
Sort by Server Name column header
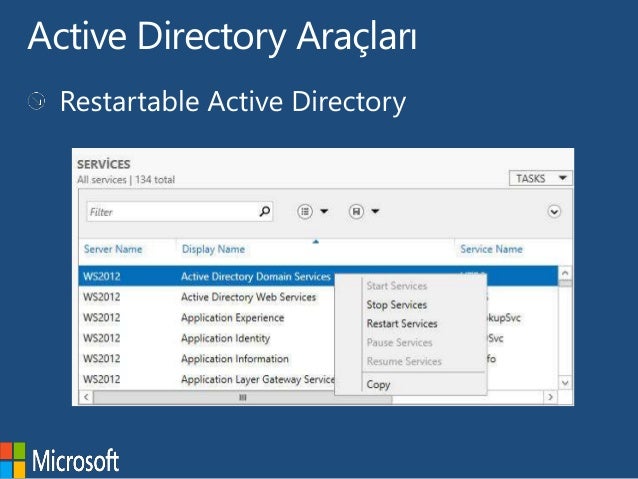click(113, 249)
